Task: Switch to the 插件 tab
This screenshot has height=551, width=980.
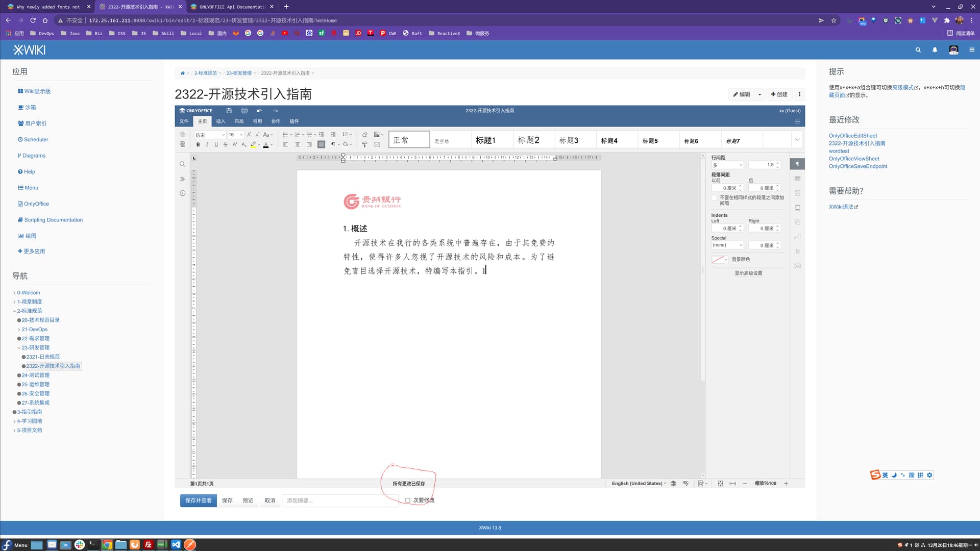Action: click(294, 121)
